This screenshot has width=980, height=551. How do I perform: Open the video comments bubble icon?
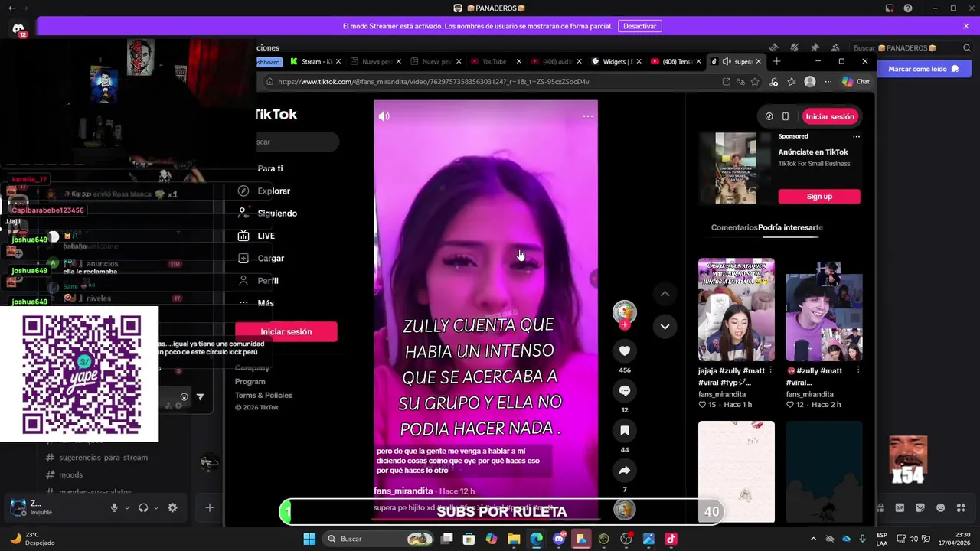625,390
